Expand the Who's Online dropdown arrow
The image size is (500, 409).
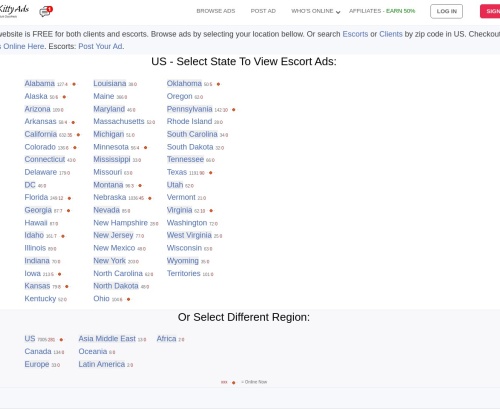(x=338, y=12)
